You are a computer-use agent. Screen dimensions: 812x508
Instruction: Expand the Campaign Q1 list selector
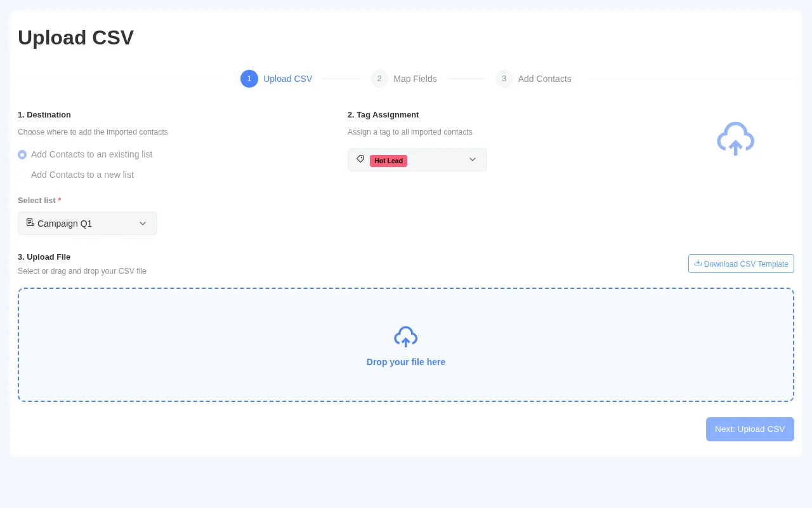[x=88, y=223]
